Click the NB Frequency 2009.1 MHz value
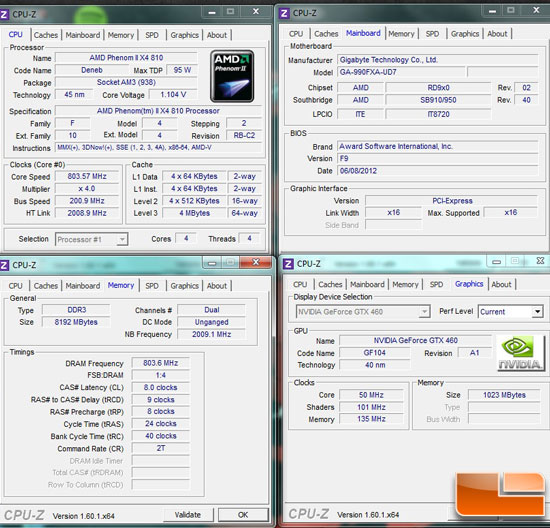This screenshot has height=528, width=550. coord(212,334)
